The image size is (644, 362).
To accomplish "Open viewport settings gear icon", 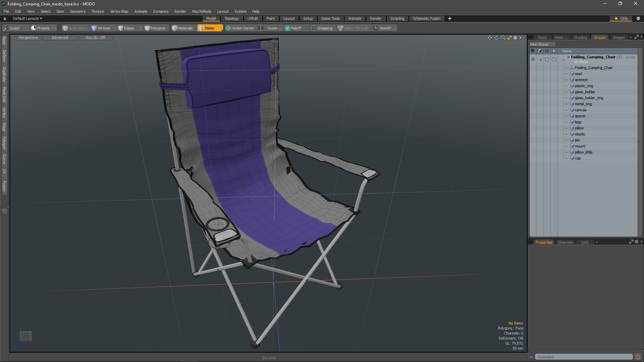I will pos(516,38).
